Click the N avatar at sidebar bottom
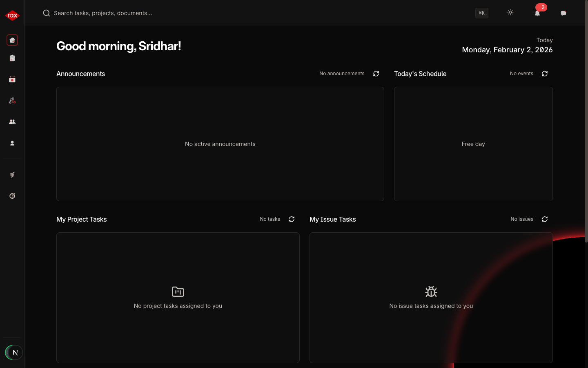Viewport: 588px width, 368px height. click(x=14, y=352)
